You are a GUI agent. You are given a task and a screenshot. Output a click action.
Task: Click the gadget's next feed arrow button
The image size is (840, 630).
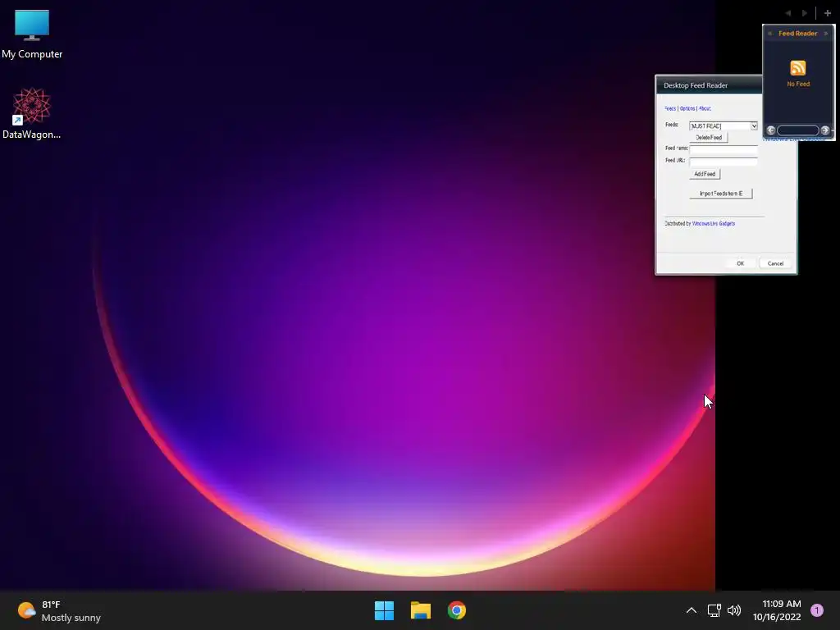point(825,130)
